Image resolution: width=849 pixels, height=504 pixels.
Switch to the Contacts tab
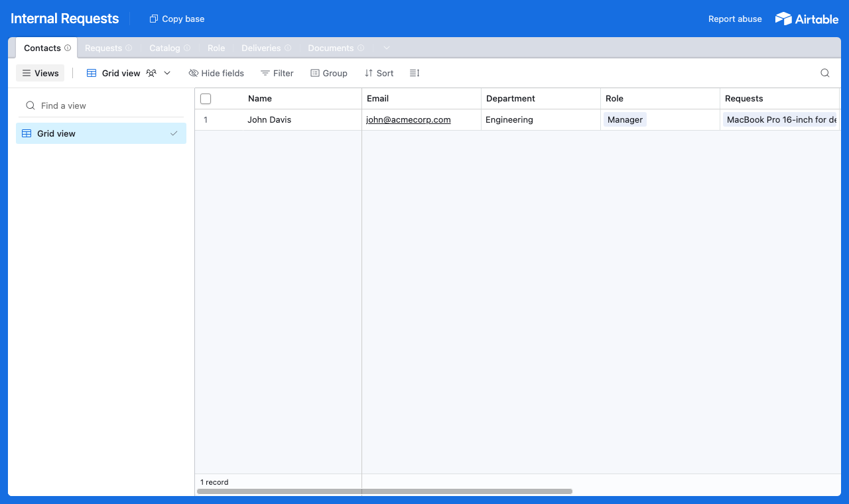46,48
